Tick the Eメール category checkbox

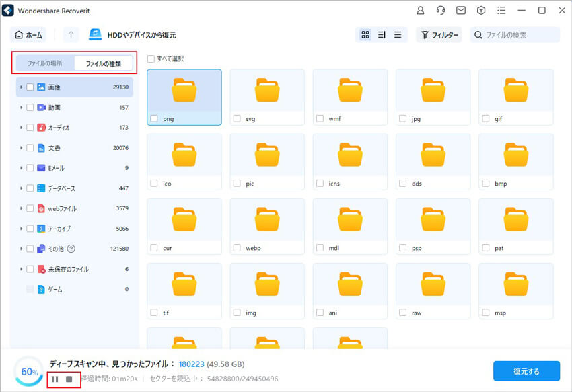tap(30, 168)
